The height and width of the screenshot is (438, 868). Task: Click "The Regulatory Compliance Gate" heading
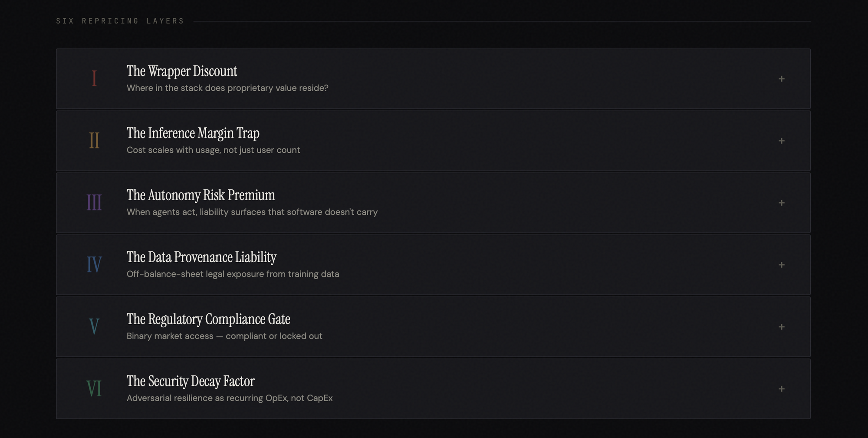click(x=208, y=319)
